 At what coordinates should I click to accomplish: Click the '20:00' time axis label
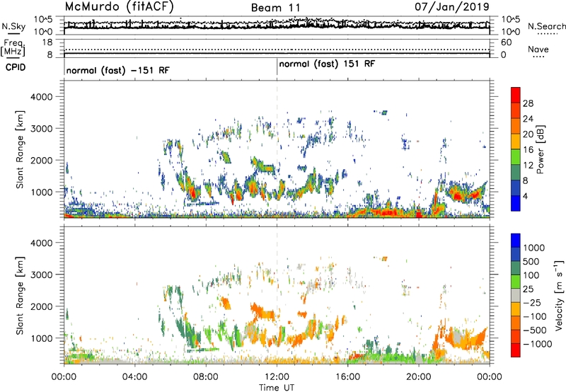click(x=419, y=377)
